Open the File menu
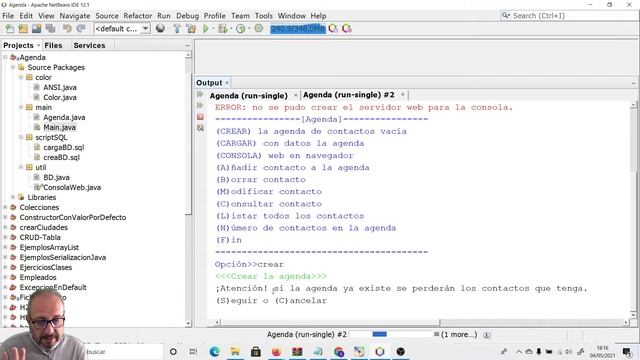This screenshot has height=360, width=640. point(8,16)
